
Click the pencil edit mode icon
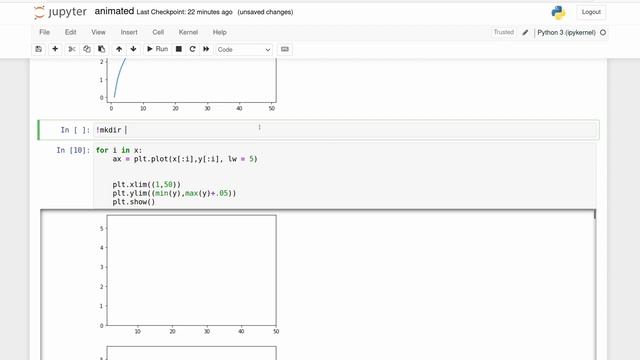click(525, 32)
